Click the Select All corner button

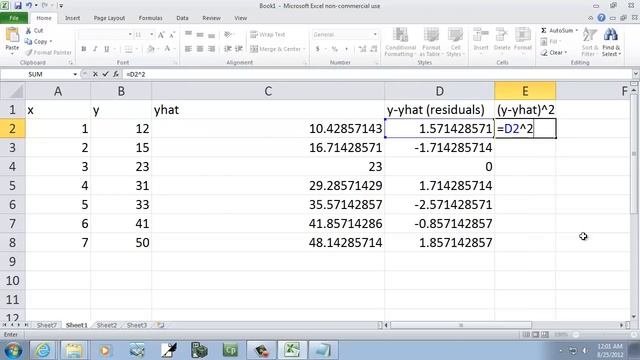tap(12, 91)
